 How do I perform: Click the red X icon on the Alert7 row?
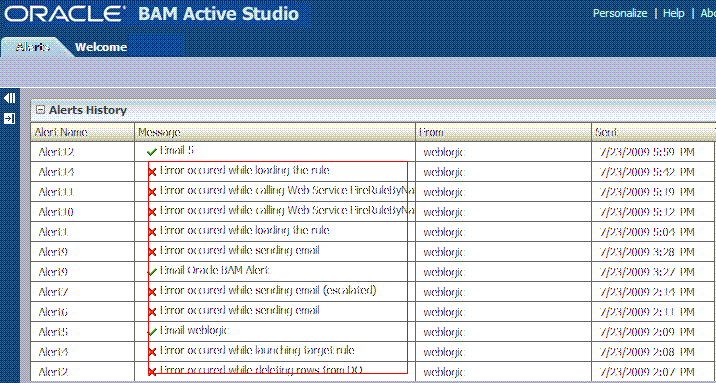point(153,291)
